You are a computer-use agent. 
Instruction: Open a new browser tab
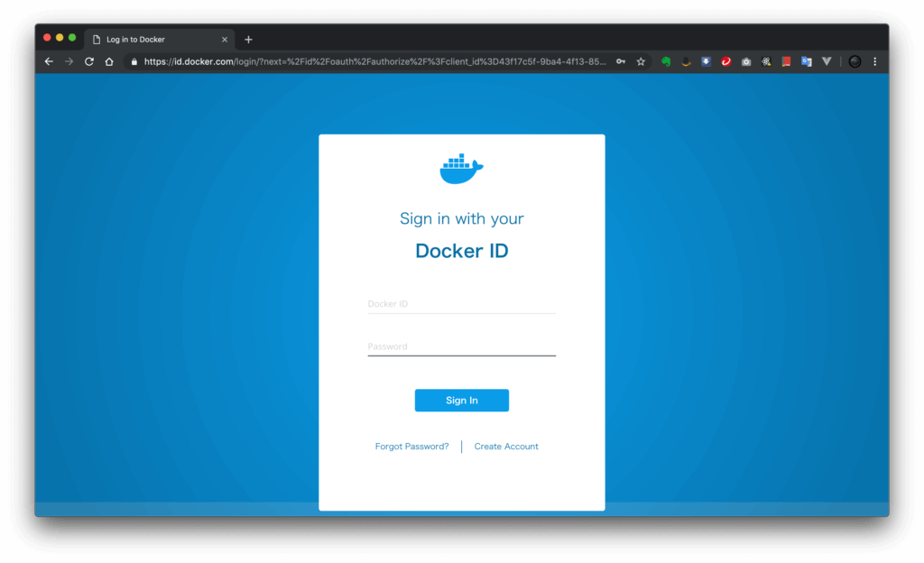click(x=249, y=40)
